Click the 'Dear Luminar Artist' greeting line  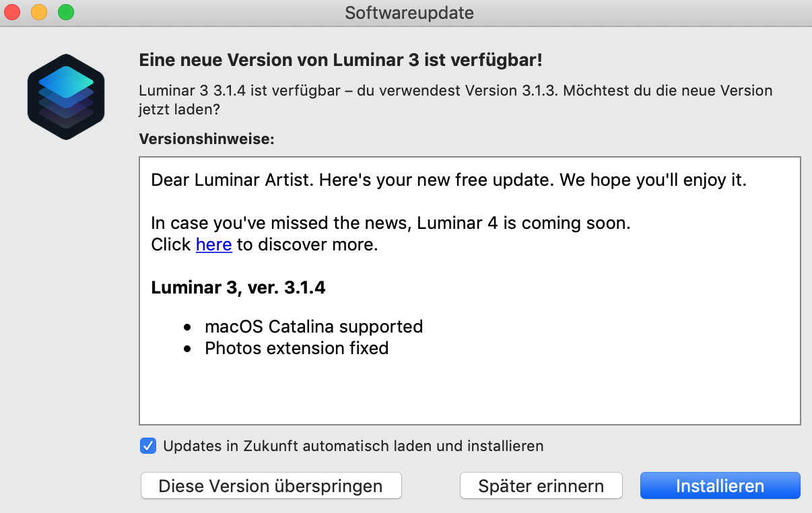pos(448,180)
